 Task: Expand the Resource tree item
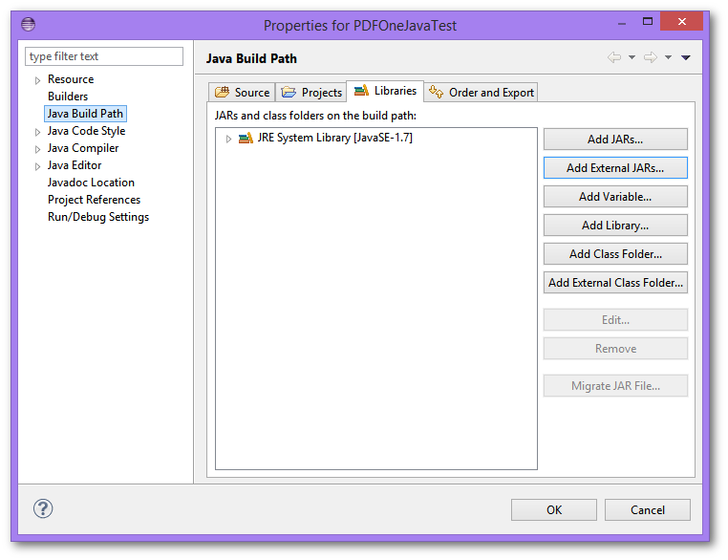point(37,80)
